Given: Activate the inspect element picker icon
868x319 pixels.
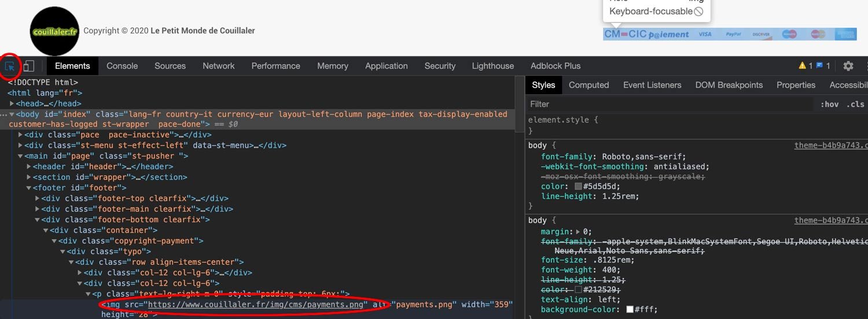Looking at the screenshot, I should point(10,66).
